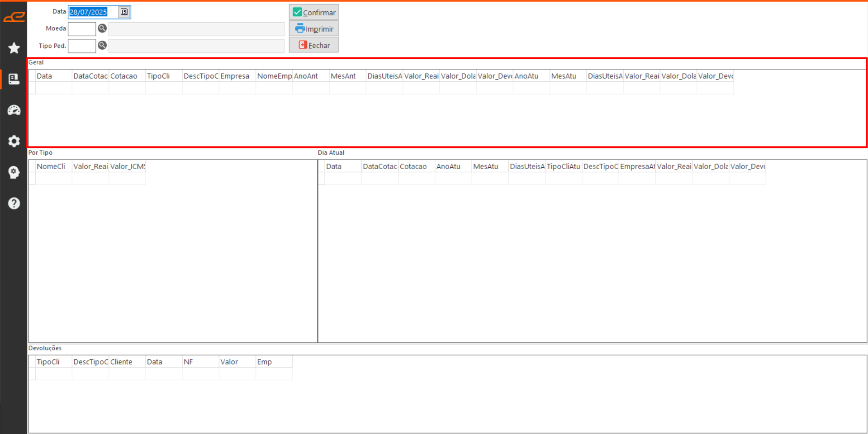Click the search magnifier next to Tipo Ped.
Screen dimensions: 868x434
[102, 45]
